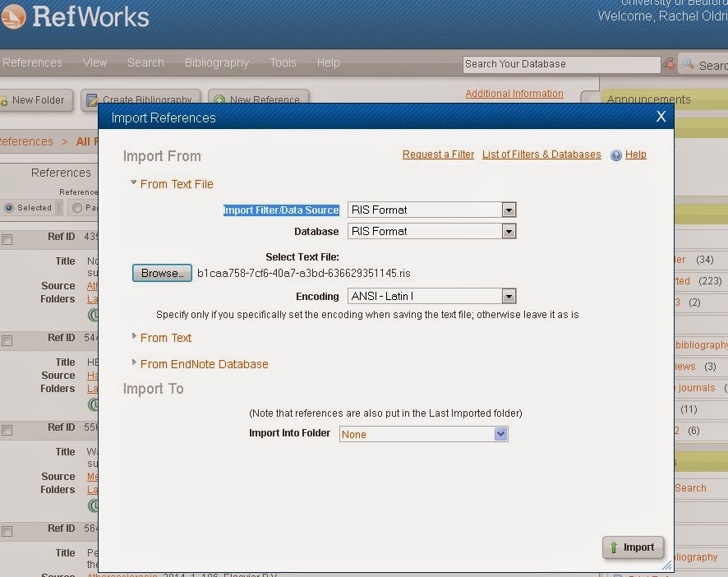The image size is (728, 577).
Task: Open the Additional Information link
Action: pyautogui.click(x=514, y=94)
